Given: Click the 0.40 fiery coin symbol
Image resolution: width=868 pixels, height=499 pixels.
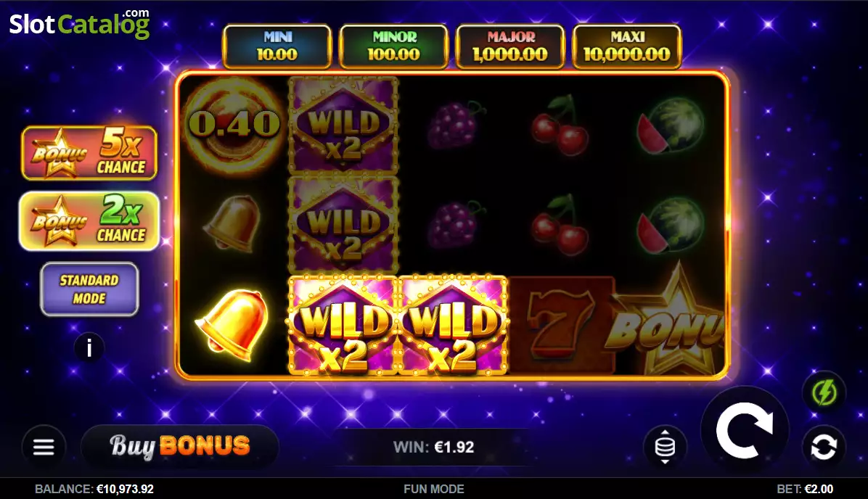Looking at the screenshot, I should pyautogui.click(x=234, y=125).
